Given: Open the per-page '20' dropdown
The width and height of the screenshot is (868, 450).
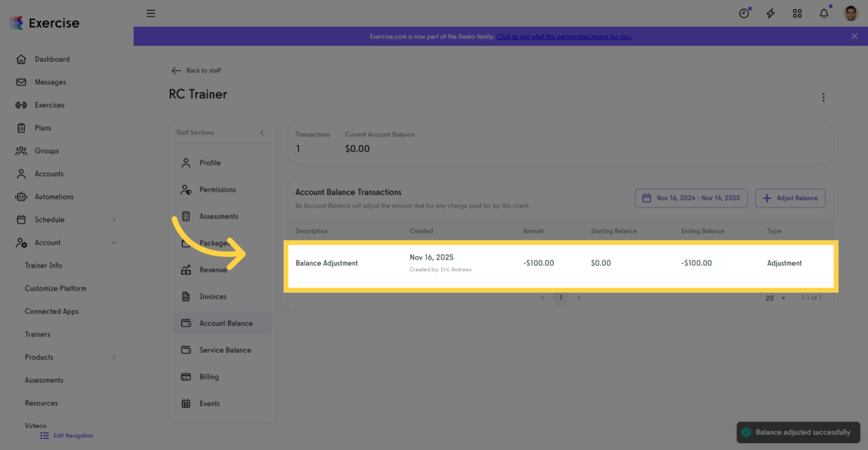Looking at the screenshot, I should click(775, 297).
